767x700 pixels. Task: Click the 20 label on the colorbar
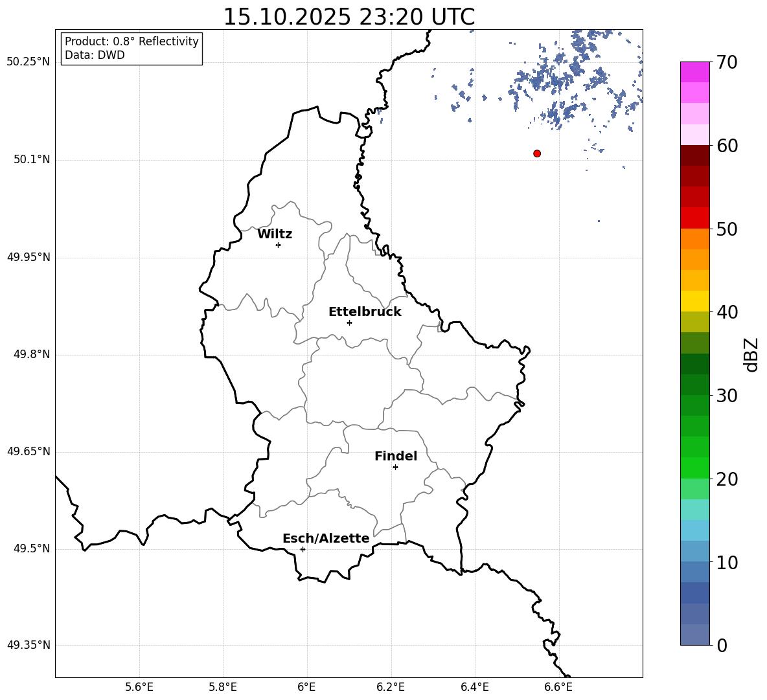pos(727,479)
